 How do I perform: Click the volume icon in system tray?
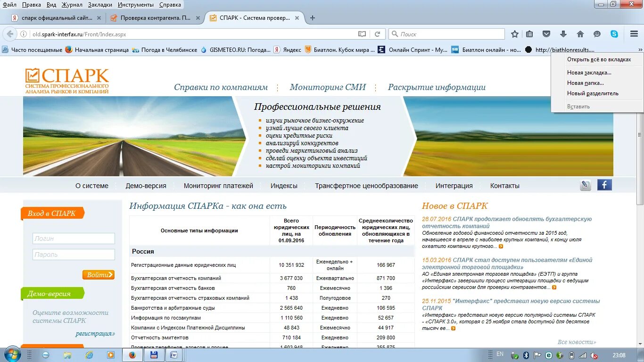pos(594,355)
